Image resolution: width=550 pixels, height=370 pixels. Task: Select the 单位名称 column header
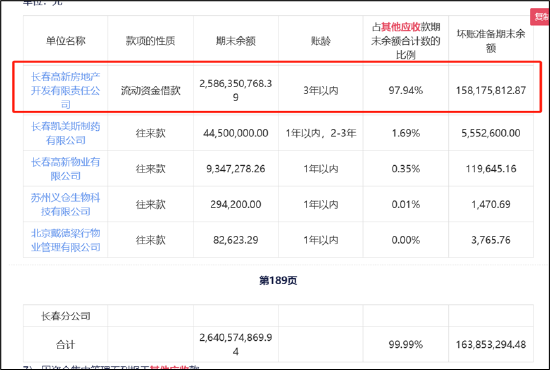coord(66,41)
